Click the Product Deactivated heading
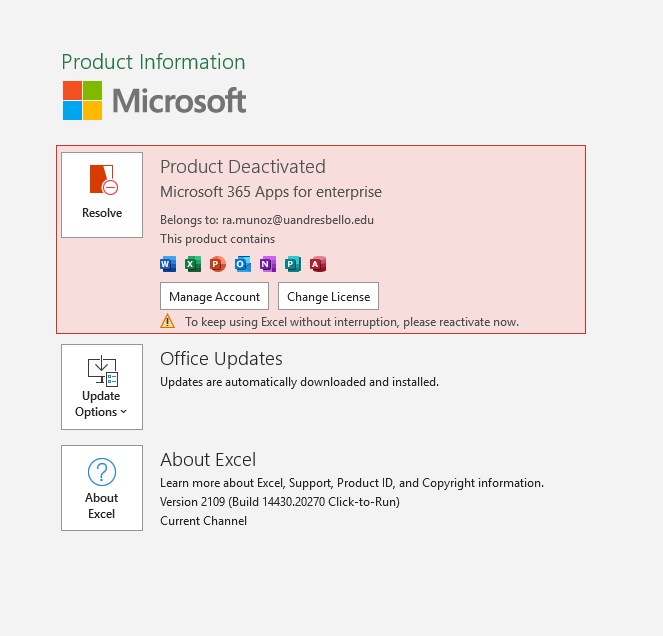The image size is (663, 636). (243, 167)
